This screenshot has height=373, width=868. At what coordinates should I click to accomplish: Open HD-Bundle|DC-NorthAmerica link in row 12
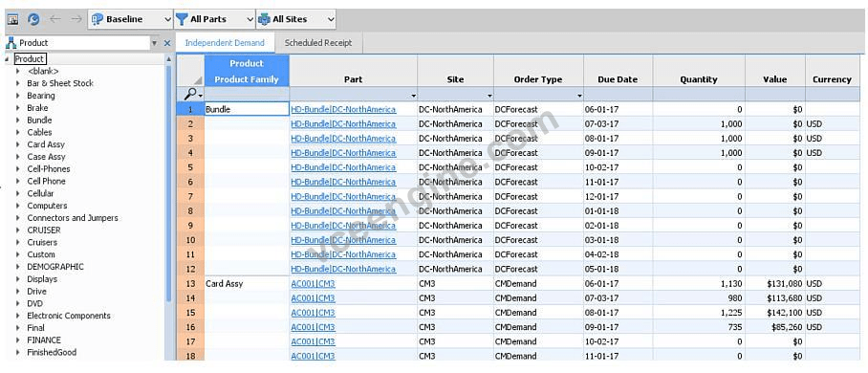tap(343, 269)
